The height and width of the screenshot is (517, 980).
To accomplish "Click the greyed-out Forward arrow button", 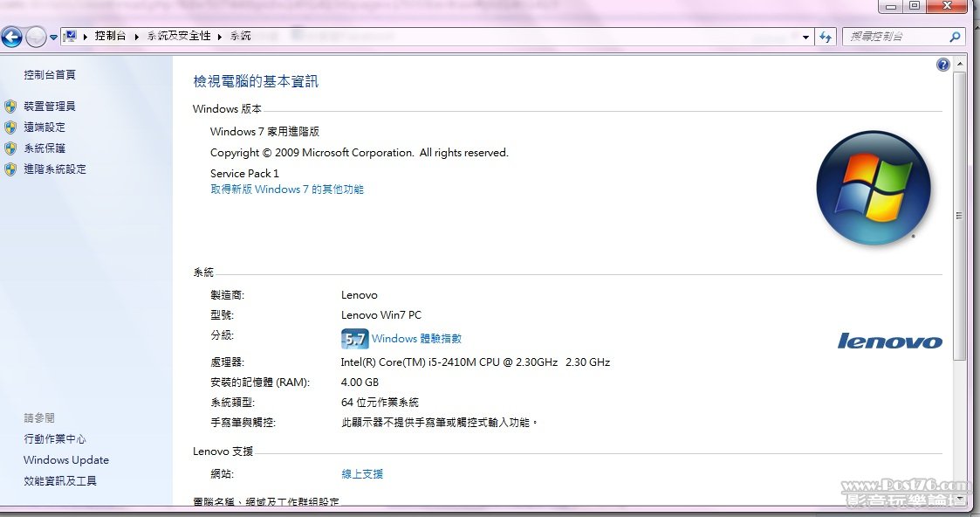I will click(36, 37).
